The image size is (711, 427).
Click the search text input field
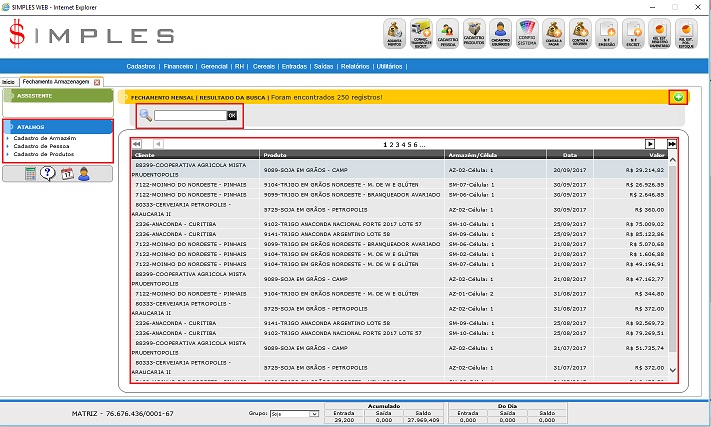(190, 116)
